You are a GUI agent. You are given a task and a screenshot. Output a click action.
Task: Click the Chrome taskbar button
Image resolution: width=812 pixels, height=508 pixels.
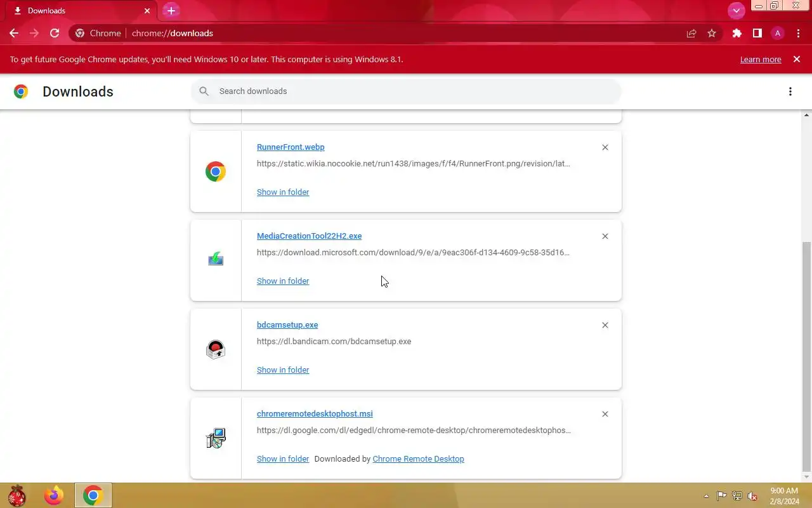pos(93,495)
